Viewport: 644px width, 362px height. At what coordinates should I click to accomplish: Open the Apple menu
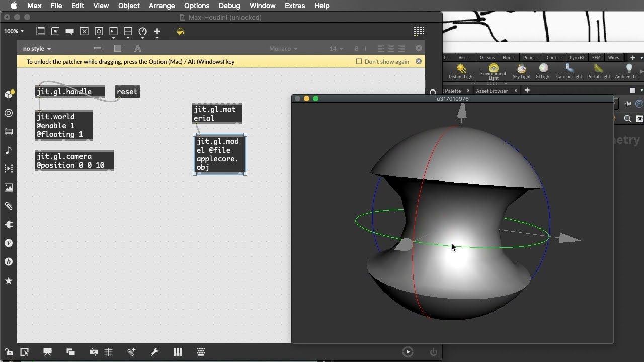tap(14, 6)
